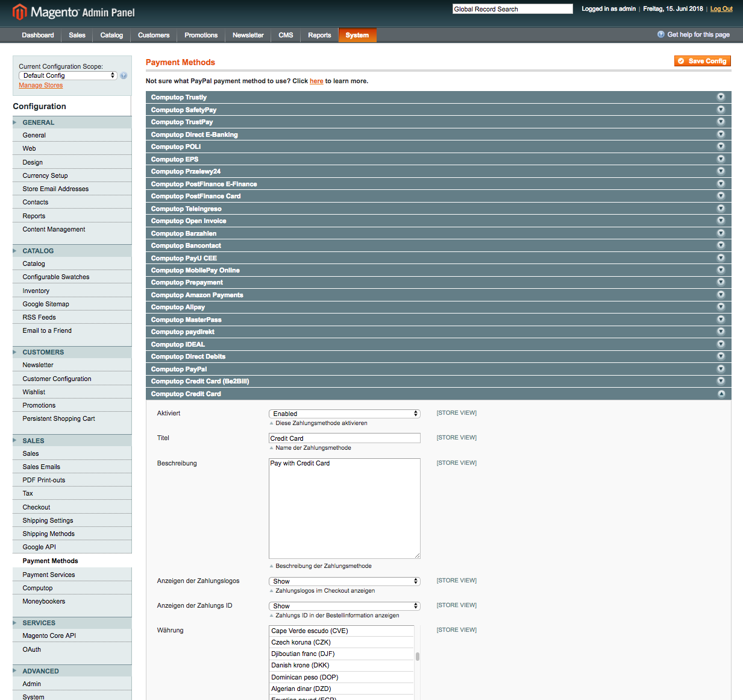Image resolution: width=743 pixels, height=700 pixels.
Task: Click the help icon beside Get help
Action: pyautogui.click(x=661, y=34)
